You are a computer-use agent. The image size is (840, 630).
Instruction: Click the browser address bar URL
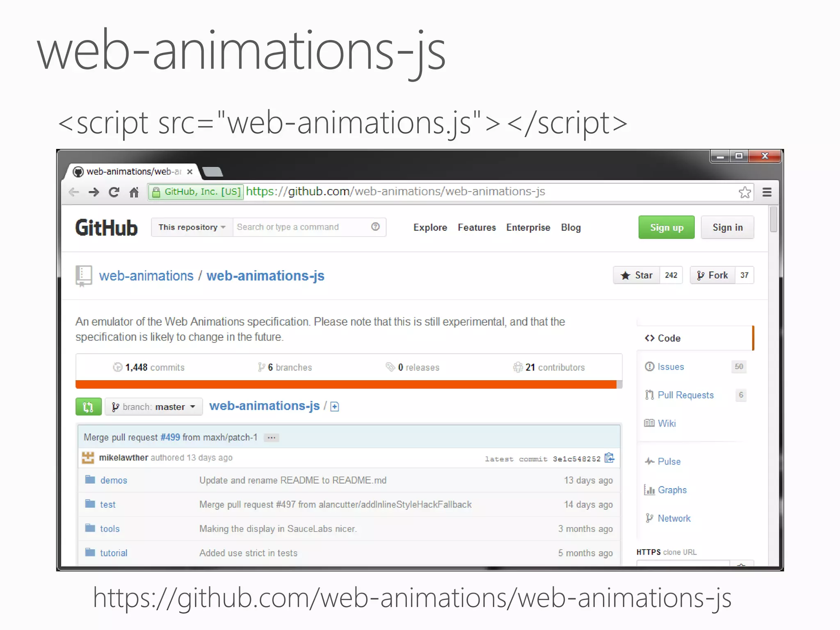click(x=395, y=192)
